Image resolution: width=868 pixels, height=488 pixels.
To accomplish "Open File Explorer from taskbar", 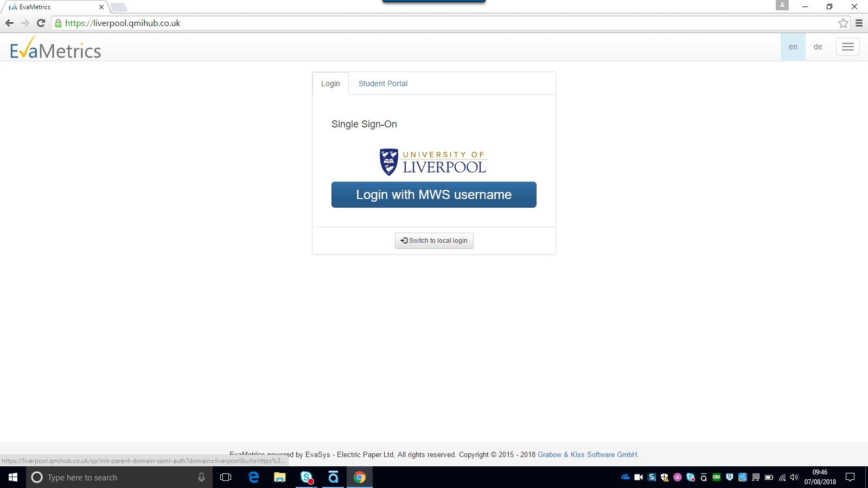I will (x=280, y=477).
